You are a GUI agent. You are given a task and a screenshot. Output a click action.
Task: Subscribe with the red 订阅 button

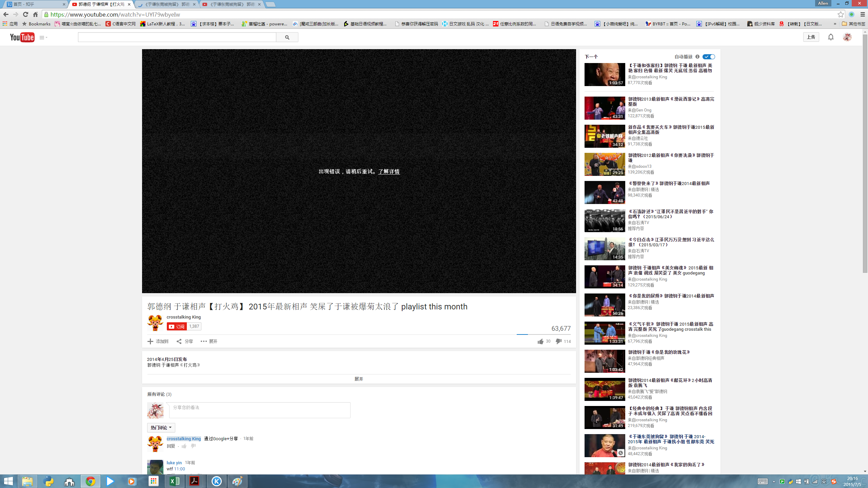pos(177,326)
